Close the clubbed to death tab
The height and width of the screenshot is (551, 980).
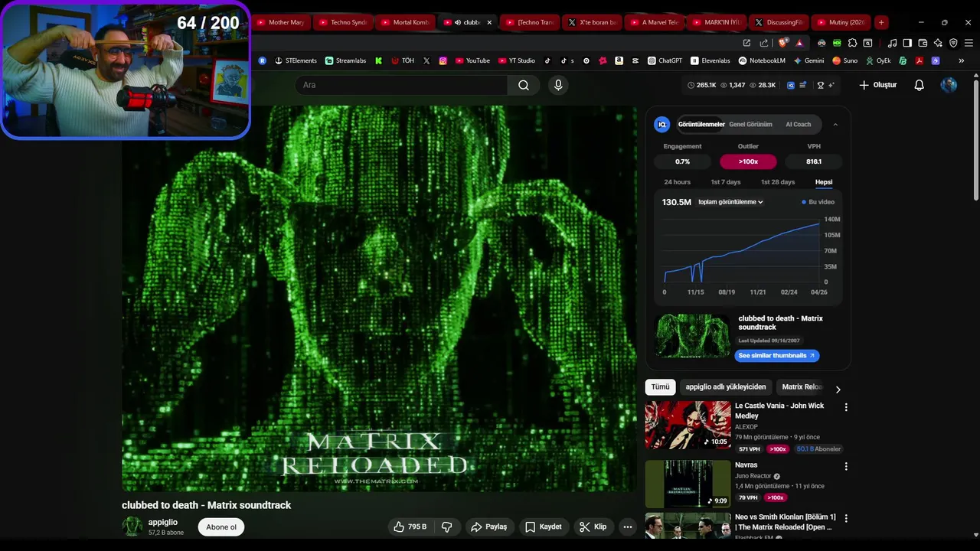[x=489, y=22]
